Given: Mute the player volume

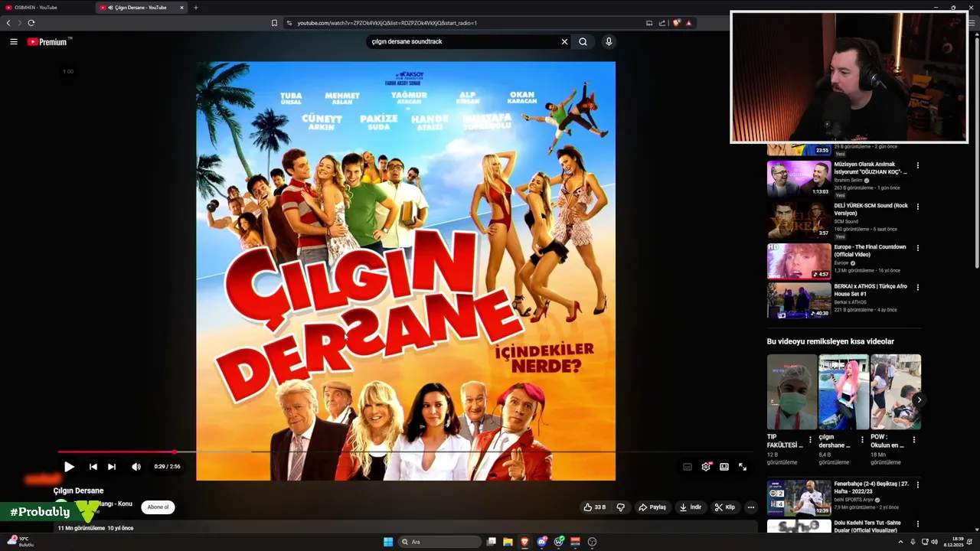Looking at the screenshot, I should tap(136, 466).
